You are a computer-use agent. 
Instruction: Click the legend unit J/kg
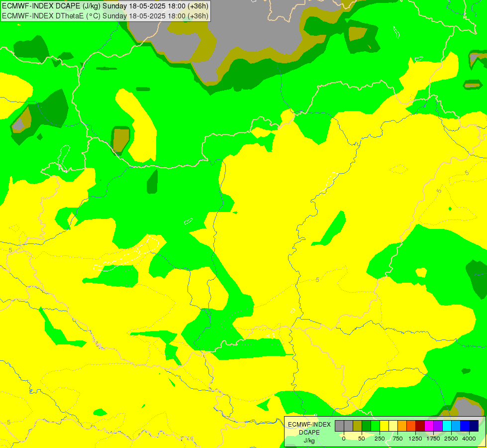coord(309,441)
